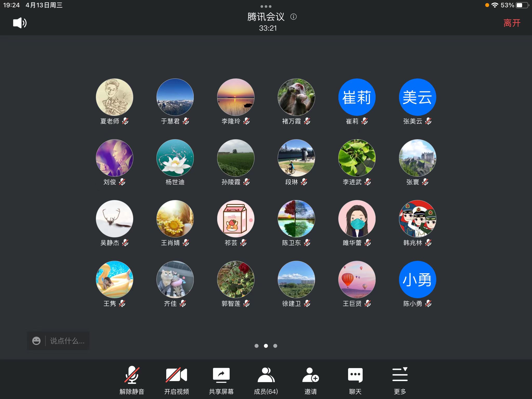Tap the speaker audio output icon
Image resolution: width=532 pixels, height=399 pixels.
coord(20,23)
